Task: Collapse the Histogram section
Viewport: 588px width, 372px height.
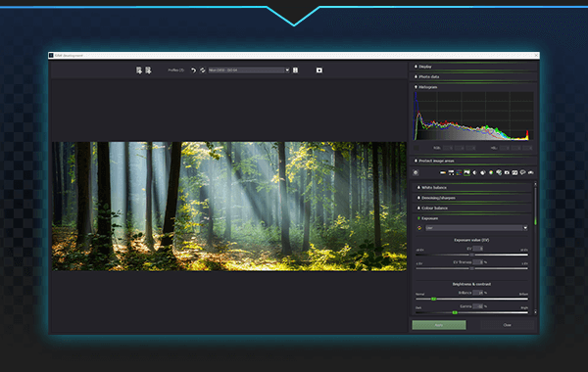Action: click(x=474, y=87)
